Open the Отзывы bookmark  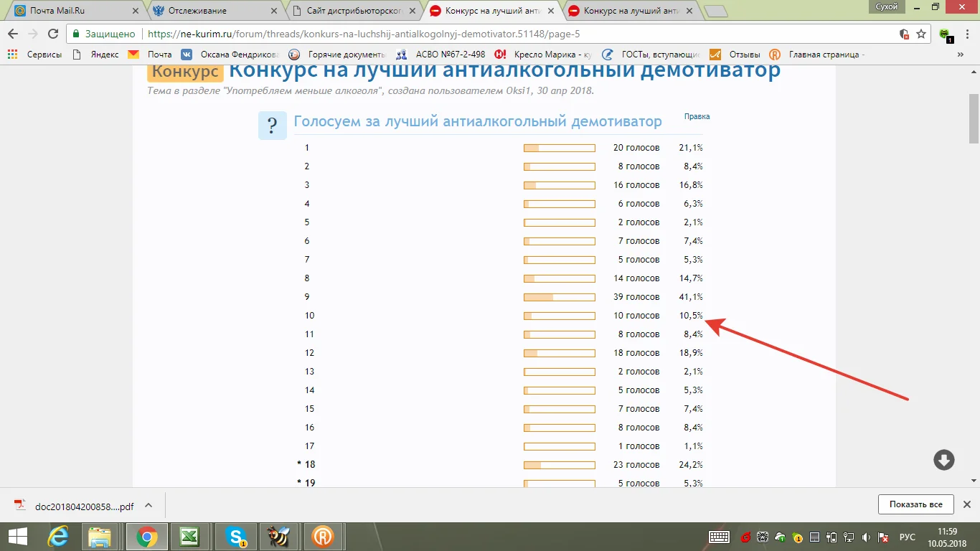pyautogui.click(x=735, y=55)
